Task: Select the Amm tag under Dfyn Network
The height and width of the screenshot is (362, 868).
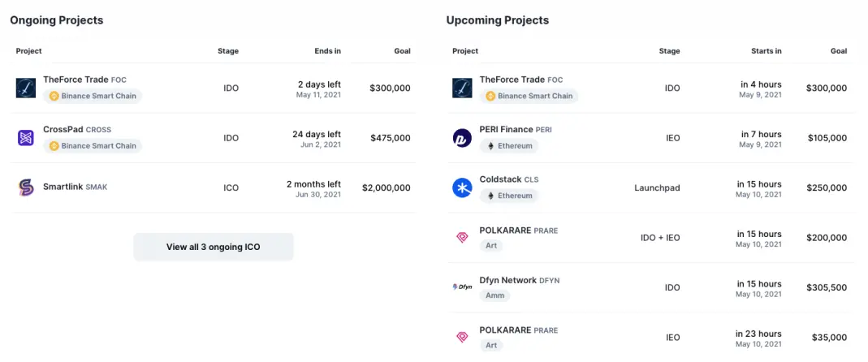Action: (494, 295)
